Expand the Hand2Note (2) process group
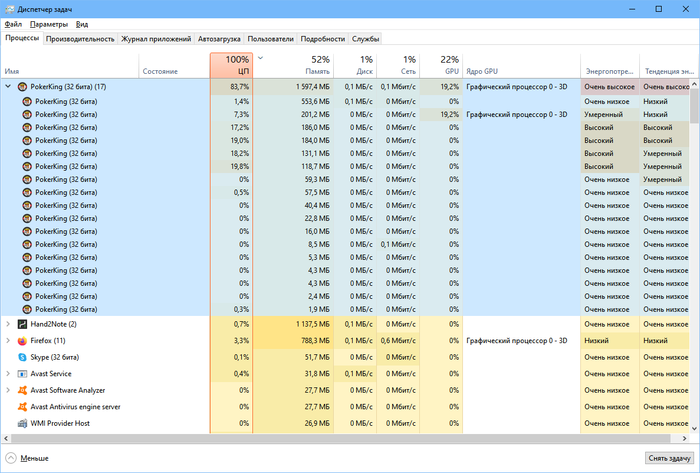 pyautogui.click(x=8, y=324)
